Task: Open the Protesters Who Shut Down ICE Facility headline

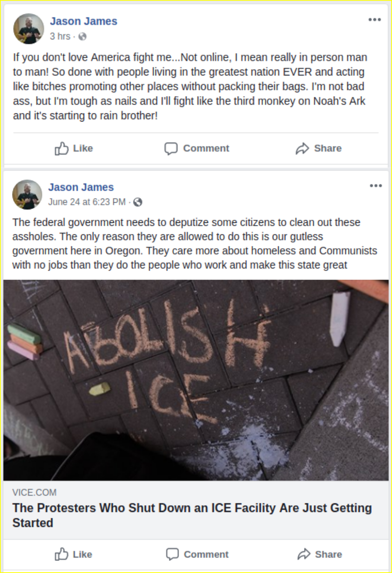Action: click(x=192, y=515)
